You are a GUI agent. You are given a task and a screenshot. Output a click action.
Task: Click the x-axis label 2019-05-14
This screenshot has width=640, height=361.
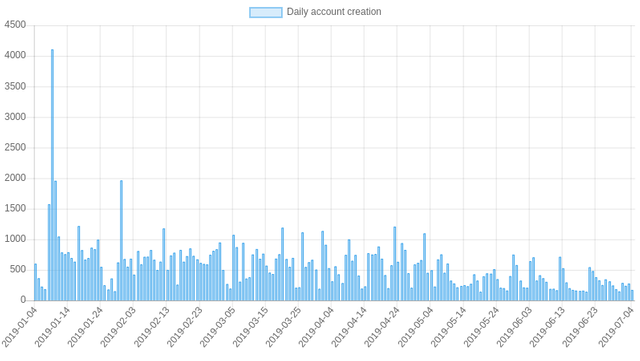pyautogui.click(x=449, y=327)
